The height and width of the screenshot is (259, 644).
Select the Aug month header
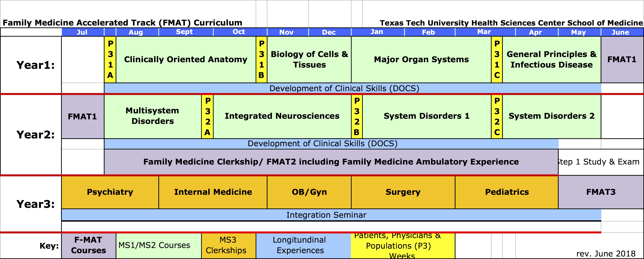point(137,32)
